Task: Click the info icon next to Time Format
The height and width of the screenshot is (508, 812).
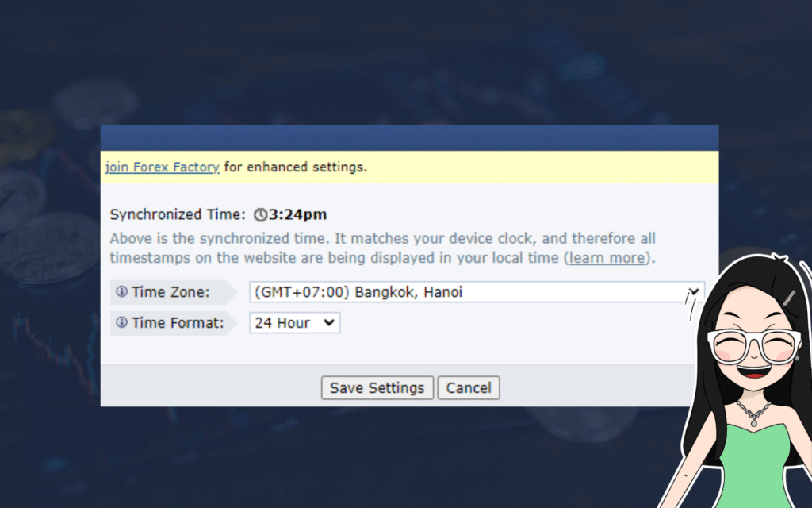Action: coord(121,322)
